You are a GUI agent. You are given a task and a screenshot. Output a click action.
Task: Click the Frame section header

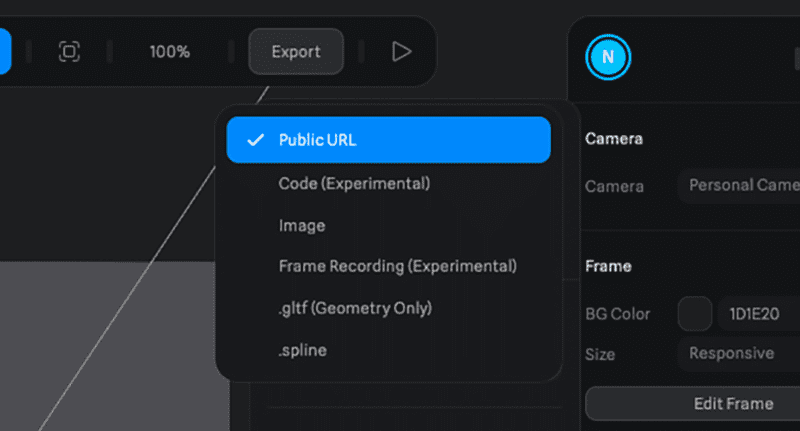coord(608,267)
